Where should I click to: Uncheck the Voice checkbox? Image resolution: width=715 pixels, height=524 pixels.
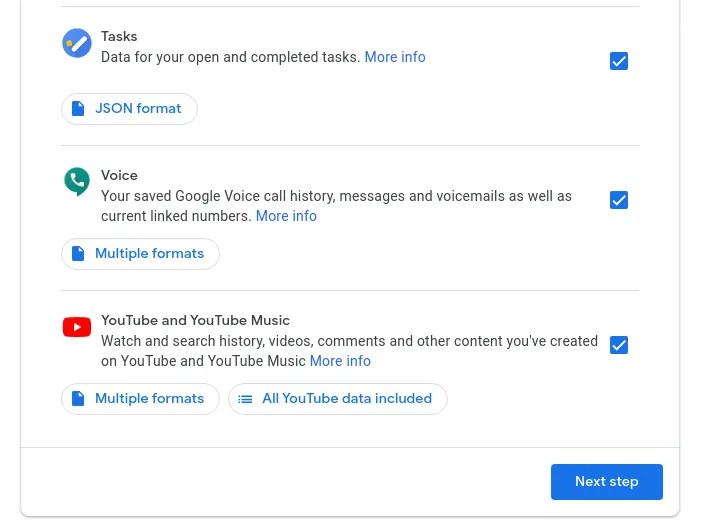(619, 200)
